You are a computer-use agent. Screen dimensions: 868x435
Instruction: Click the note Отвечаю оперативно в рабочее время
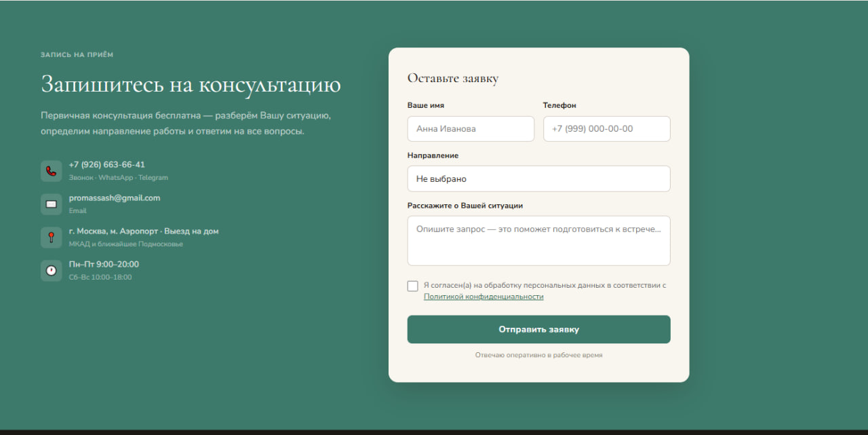(538, 355)
